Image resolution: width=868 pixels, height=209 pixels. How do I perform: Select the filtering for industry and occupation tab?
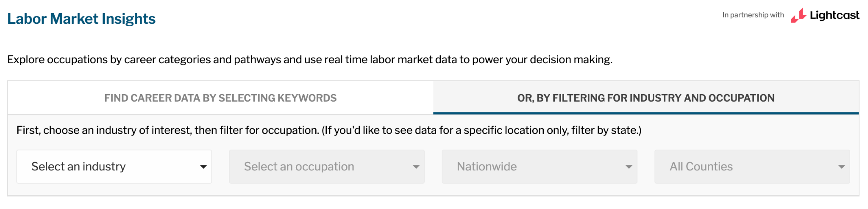[645, 98]
